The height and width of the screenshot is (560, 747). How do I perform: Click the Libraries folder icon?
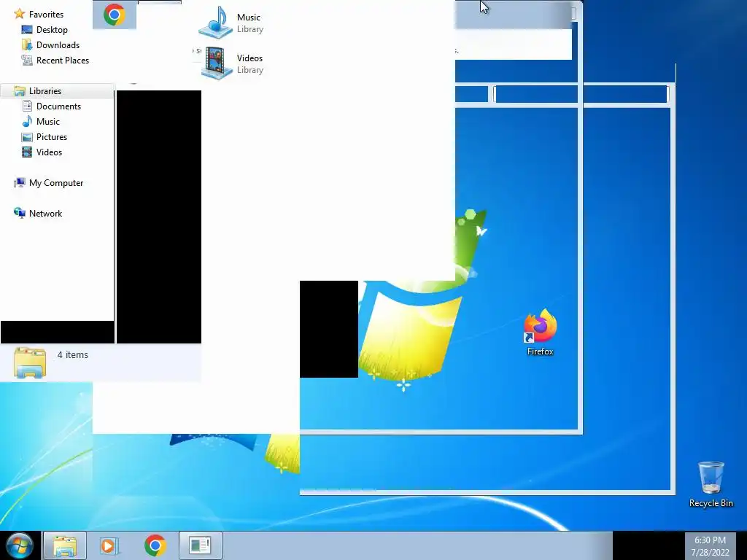[x=20, y=90]
